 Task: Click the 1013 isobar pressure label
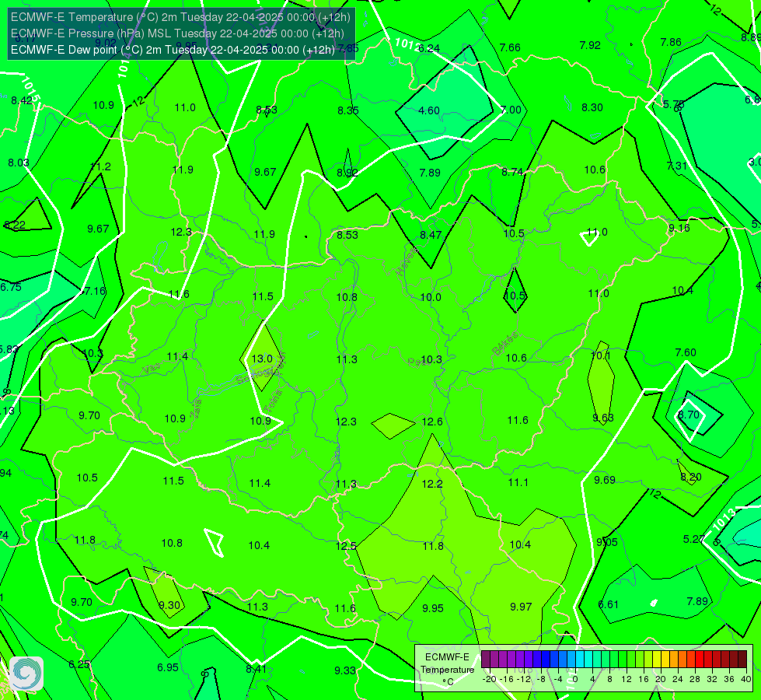point(724,520)
